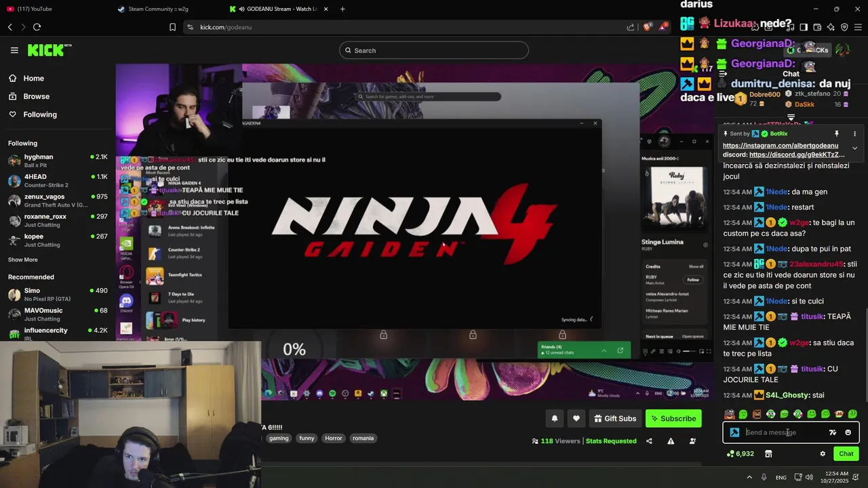Click the romania tag

(x=363, y=439)
